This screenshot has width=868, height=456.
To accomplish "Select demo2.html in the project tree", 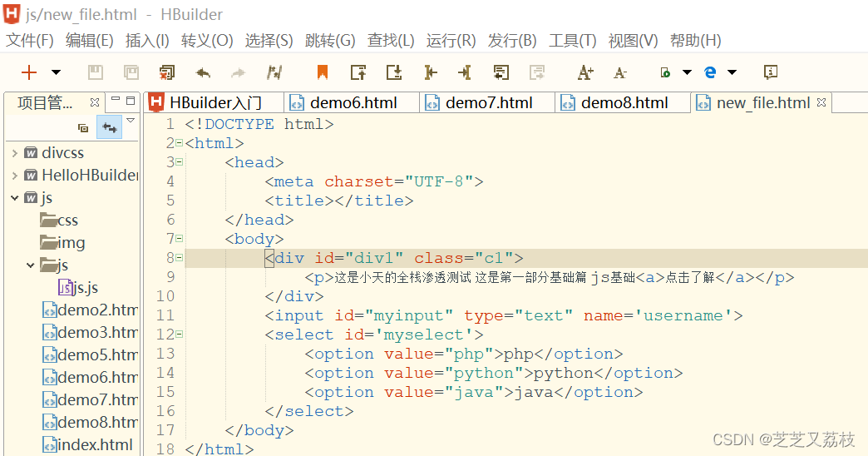I will tap(91, 310).
